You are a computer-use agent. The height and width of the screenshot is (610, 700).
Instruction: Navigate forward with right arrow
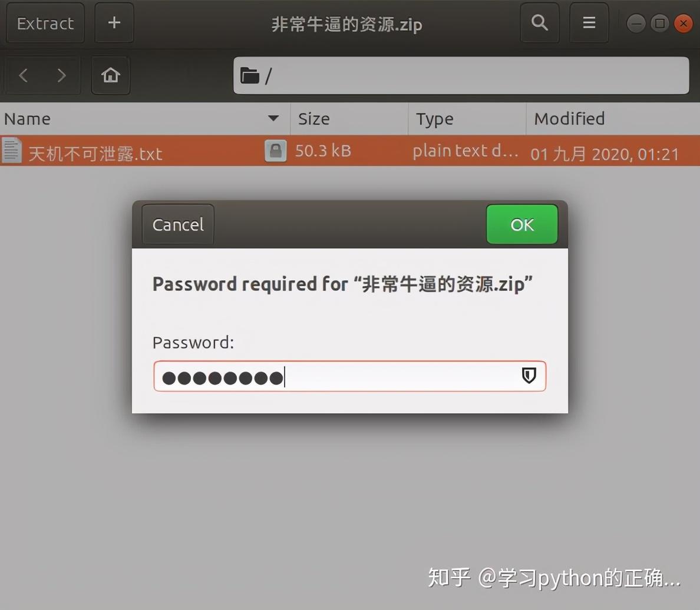point(62,75)
